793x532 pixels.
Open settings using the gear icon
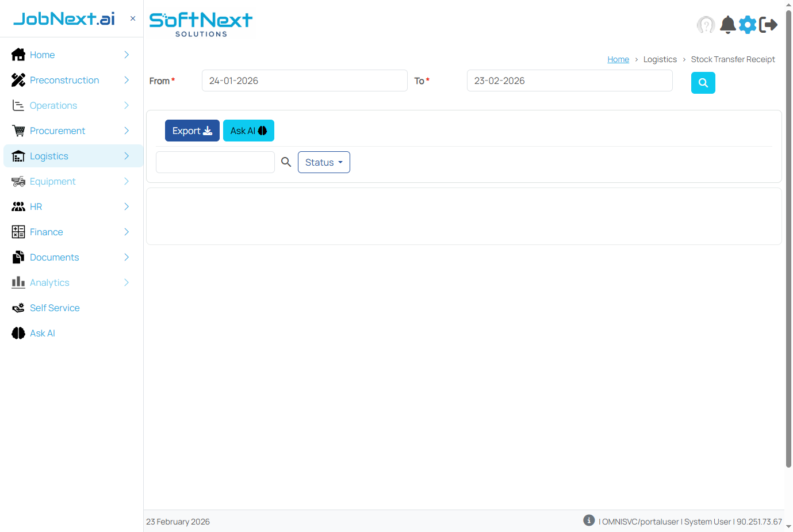coord(748,25)
